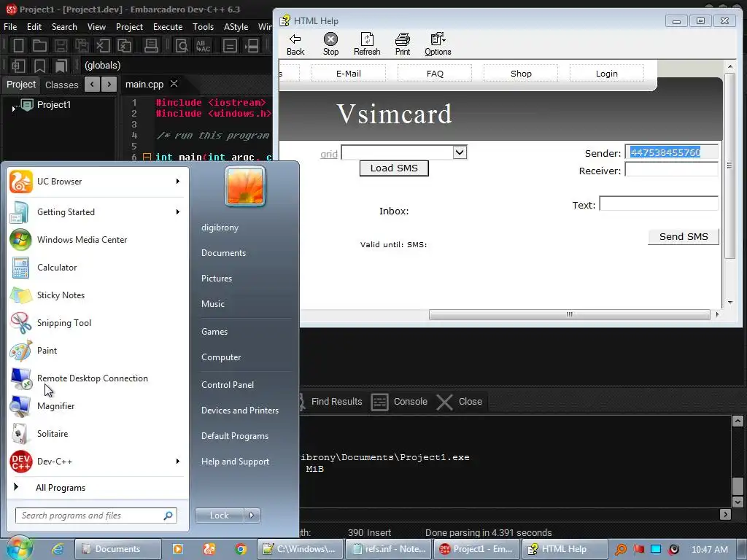Open the grid dropdown on Vsimcard page
Viewport: 747px width, 560px height.
pos(460,152)
